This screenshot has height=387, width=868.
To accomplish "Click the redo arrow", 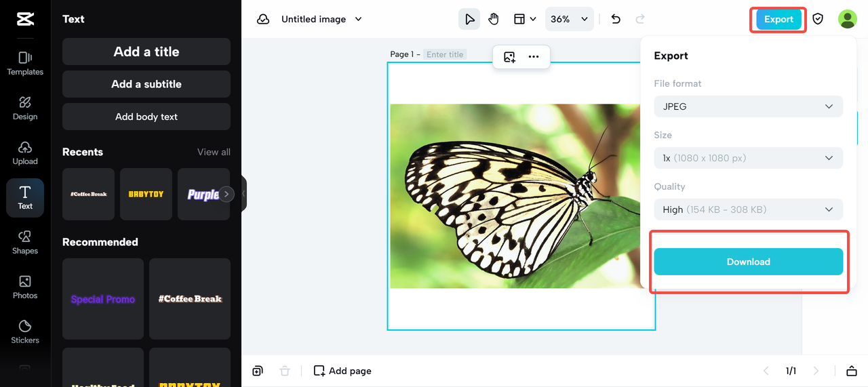I will [x=640, y=19].
